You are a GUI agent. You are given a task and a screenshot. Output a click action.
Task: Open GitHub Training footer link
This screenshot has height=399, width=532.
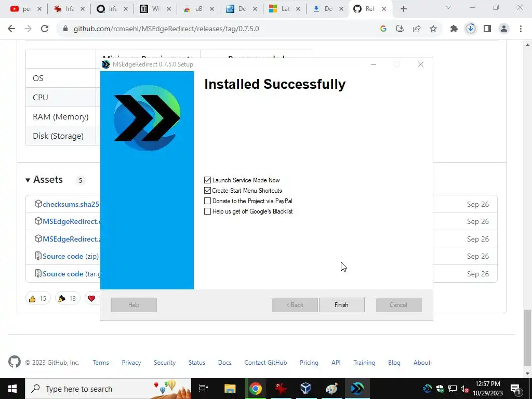tap(364, 362)
